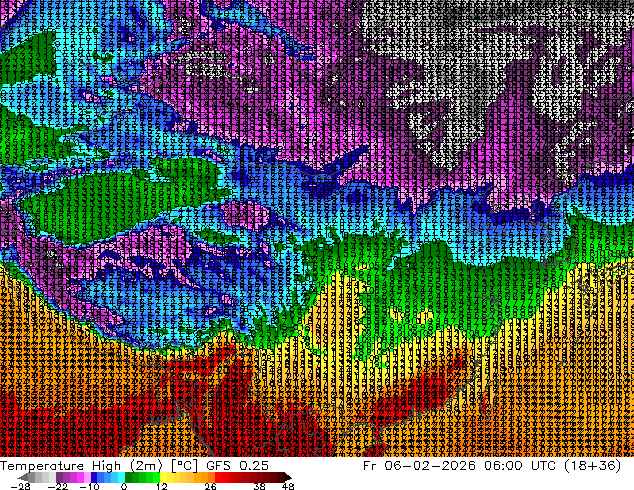Click the gray left arrow end of legend
Image resolution: width=634 pixels, height=490 pixels.
[23, 477]
